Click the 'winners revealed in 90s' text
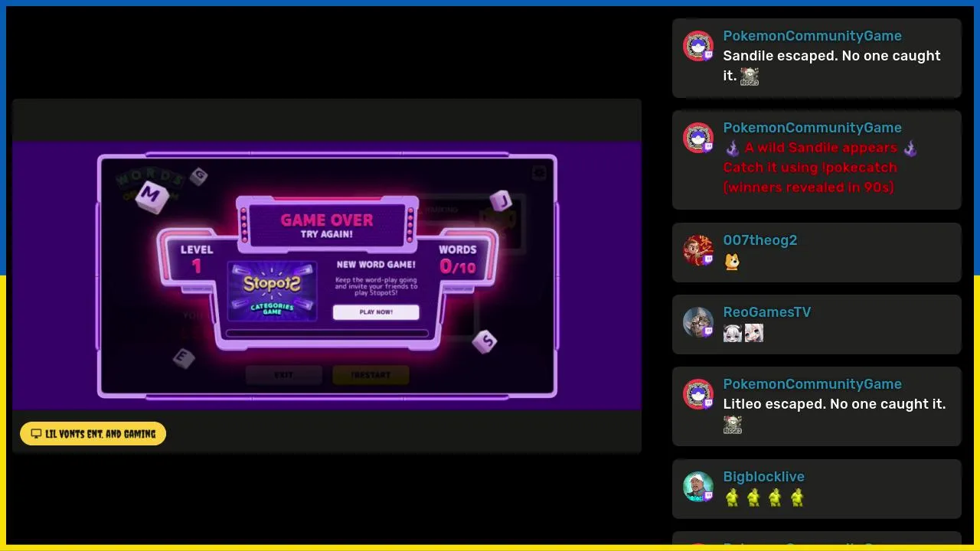980x551 pixels. [808, 187]
